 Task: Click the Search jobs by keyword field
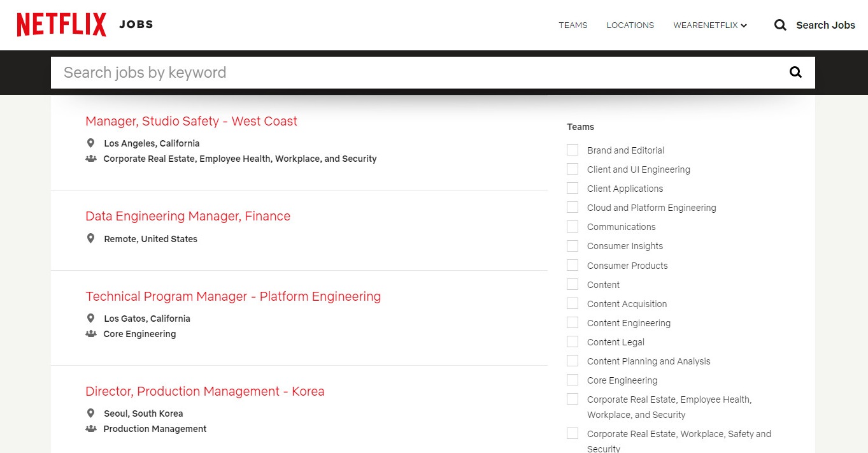[414, 73]
